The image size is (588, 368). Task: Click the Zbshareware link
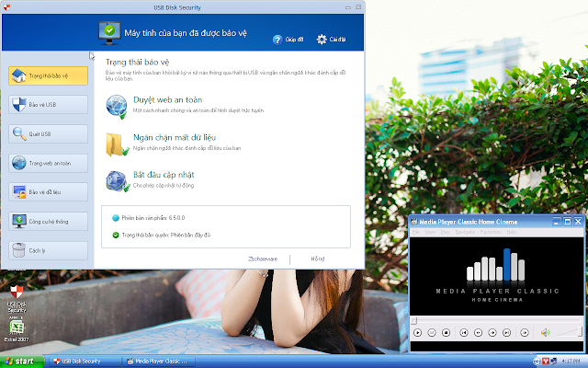coord(263,259)
